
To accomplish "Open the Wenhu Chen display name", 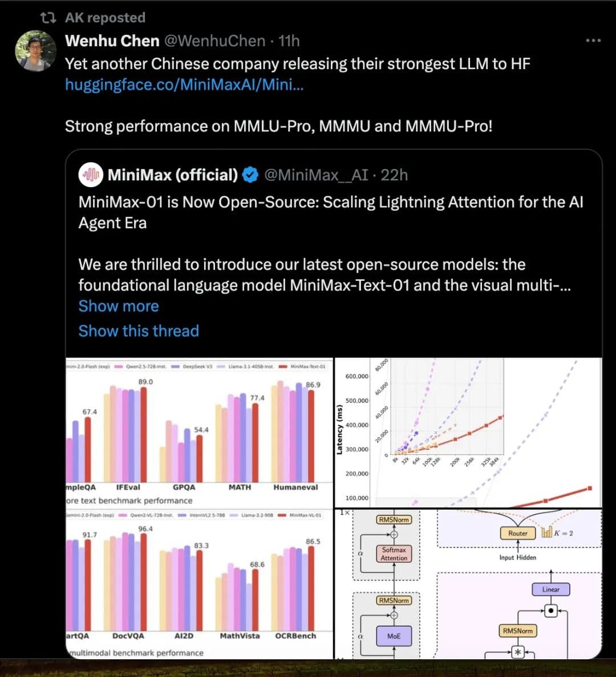I will point(112,41).
